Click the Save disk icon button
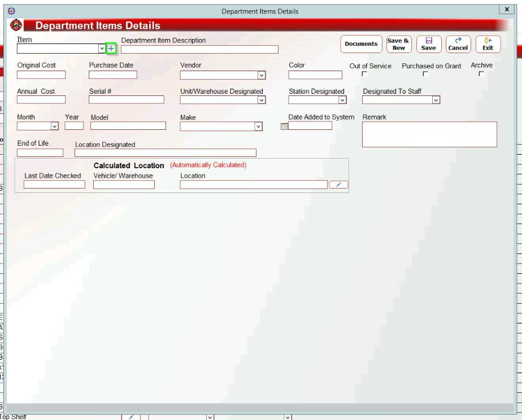522x420 pixels. tap(428, 44)
